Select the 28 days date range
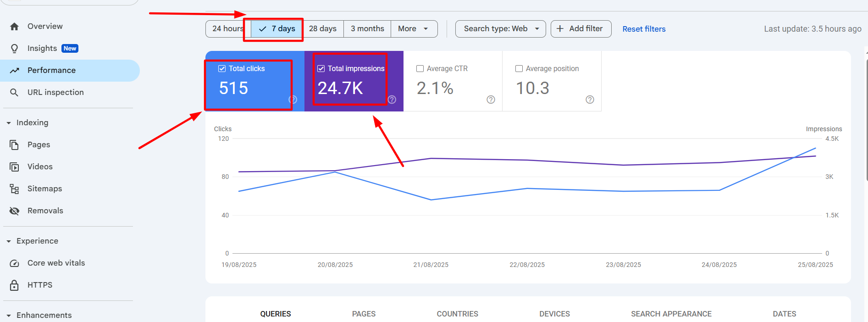 (x=323, y=29)
